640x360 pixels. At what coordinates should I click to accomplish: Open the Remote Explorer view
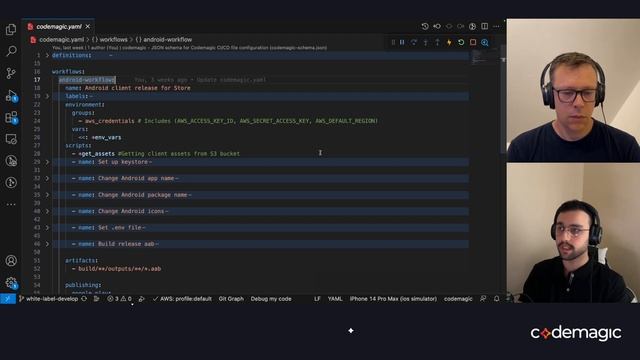[x=11, y=139]
